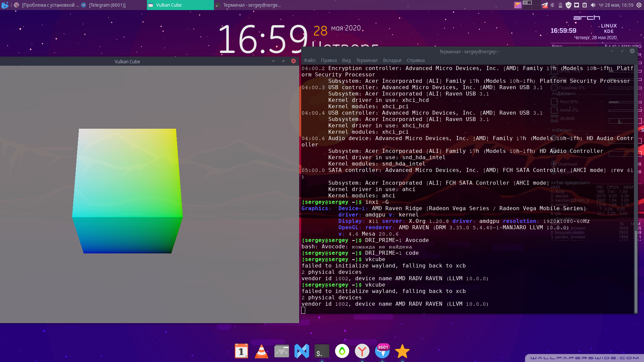Select Терминал taskbar entry in top panel

pyautogui.click(x=248, y=5)
